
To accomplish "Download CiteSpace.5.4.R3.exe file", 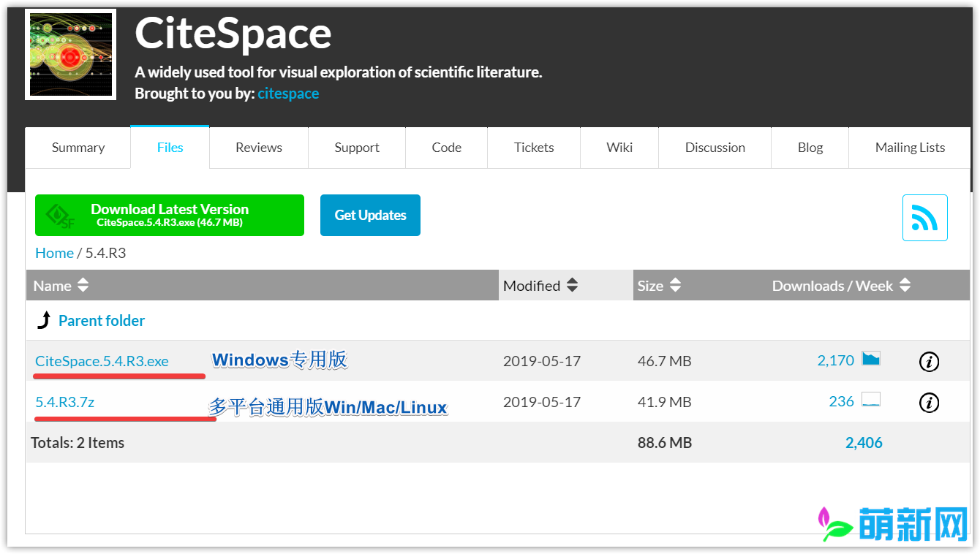I will [x=102, y=361].
